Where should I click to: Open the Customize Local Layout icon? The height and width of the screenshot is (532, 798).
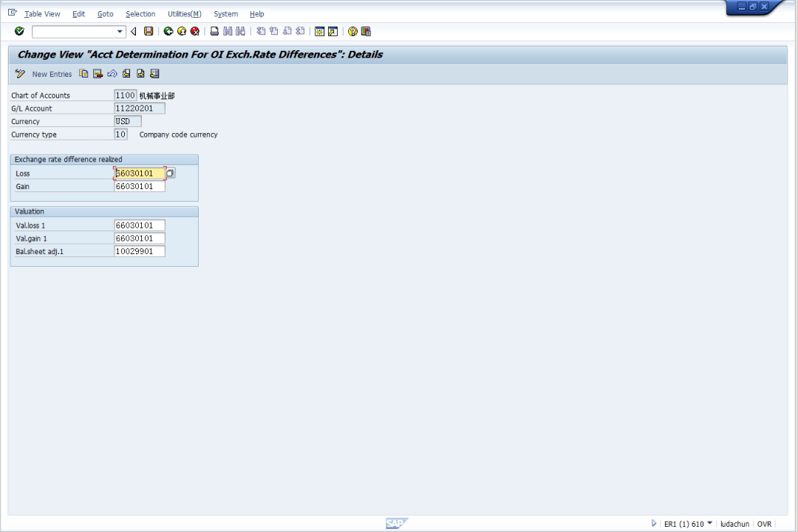366,31
